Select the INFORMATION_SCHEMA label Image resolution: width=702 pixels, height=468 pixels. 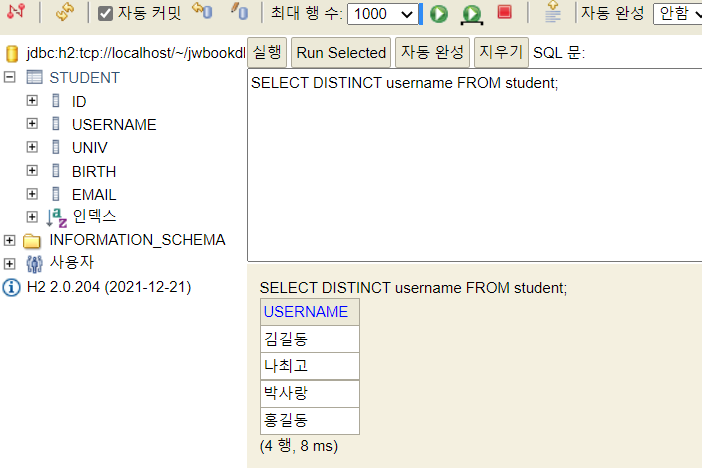[137, 240]
